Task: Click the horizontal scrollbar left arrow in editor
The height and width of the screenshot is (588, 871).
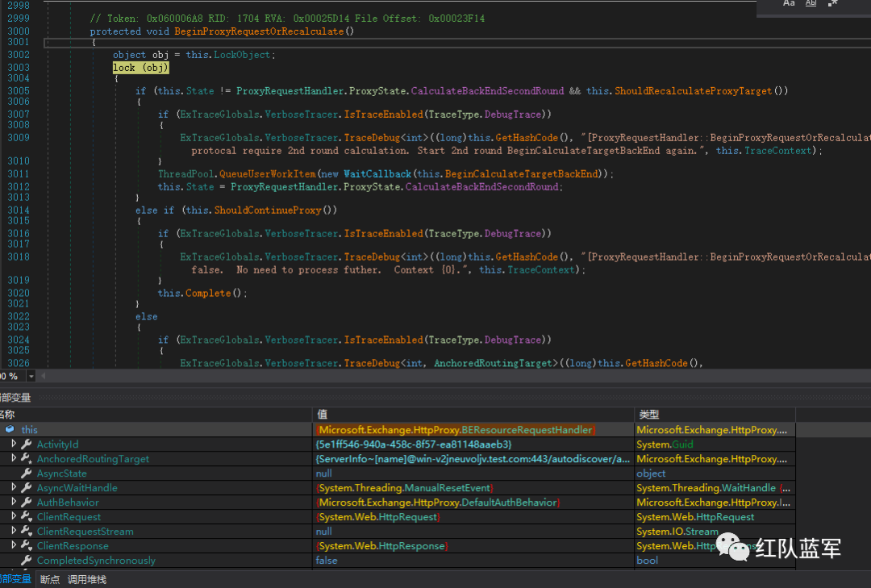Action: tap(44, 376)
